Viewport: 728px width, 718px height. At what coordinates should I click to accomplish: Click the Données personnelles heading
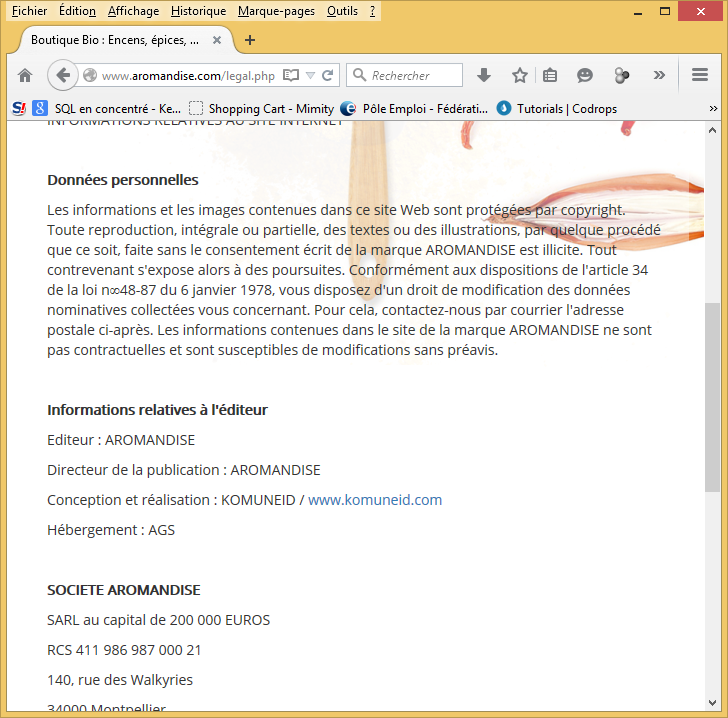(123, 180)
